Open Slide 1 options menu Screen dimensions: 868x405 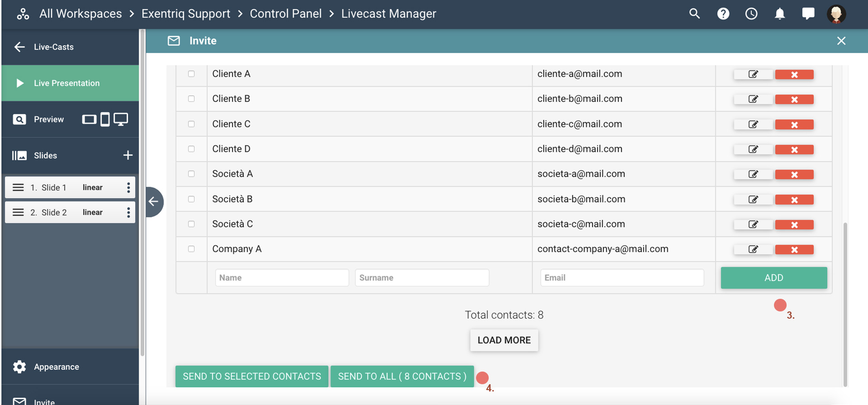coord(128,188)
